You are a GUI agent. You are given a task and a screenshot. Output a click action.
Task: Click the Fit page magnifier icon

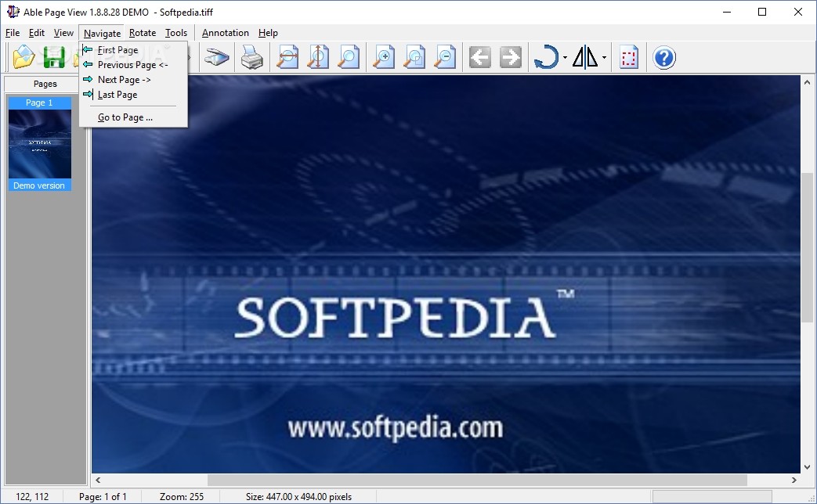point(349,57)
